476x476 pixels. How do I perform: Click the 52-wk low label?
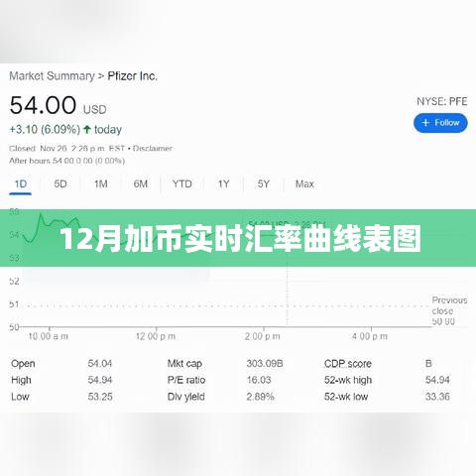coord(346,397)
